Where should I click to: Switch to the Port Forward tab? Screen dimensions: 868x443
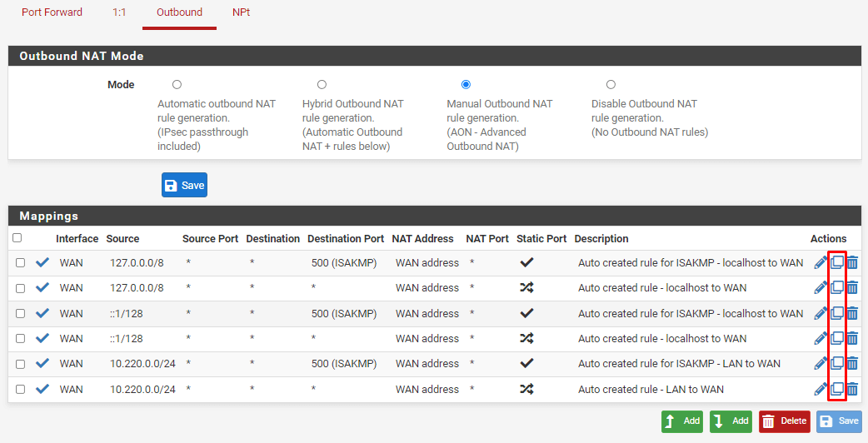pyautogui.click(x=52, y=12)
